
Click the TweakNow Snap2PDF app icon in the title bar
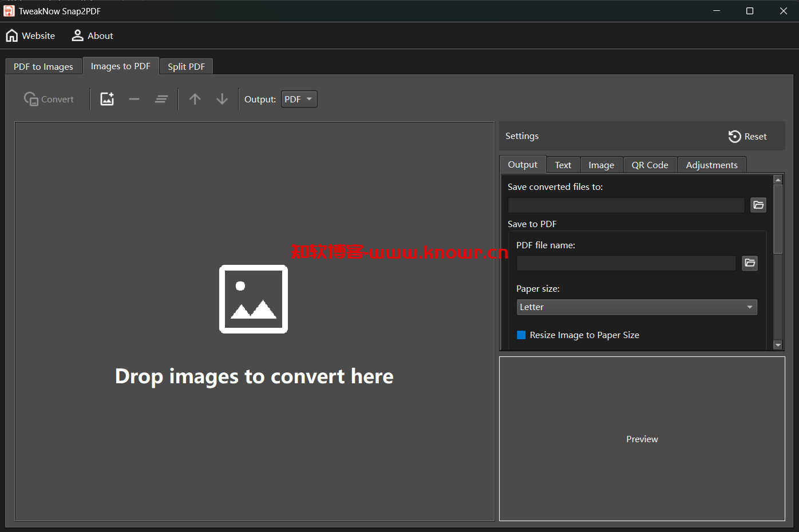9,11
